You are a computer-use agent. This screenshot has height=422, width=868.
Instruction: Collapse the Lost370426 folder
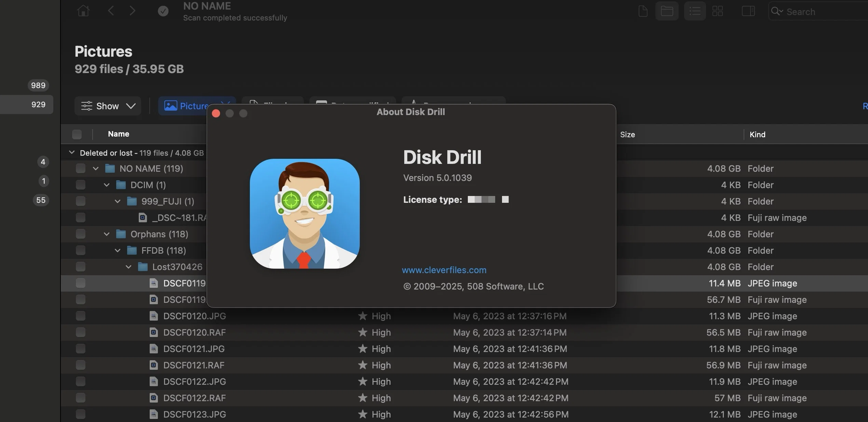(128, 267)
